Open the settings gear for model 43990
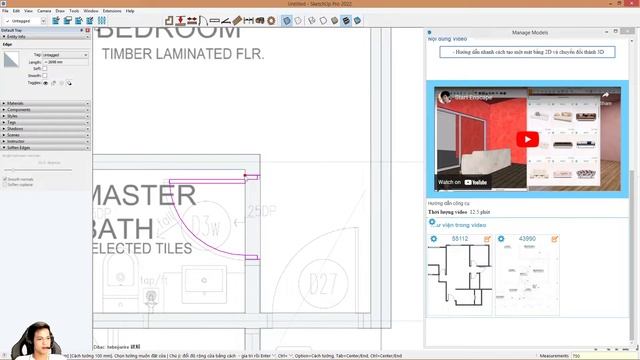Image resolution: width=640 pixels, height=360 pixels. [x=501, y=239]
